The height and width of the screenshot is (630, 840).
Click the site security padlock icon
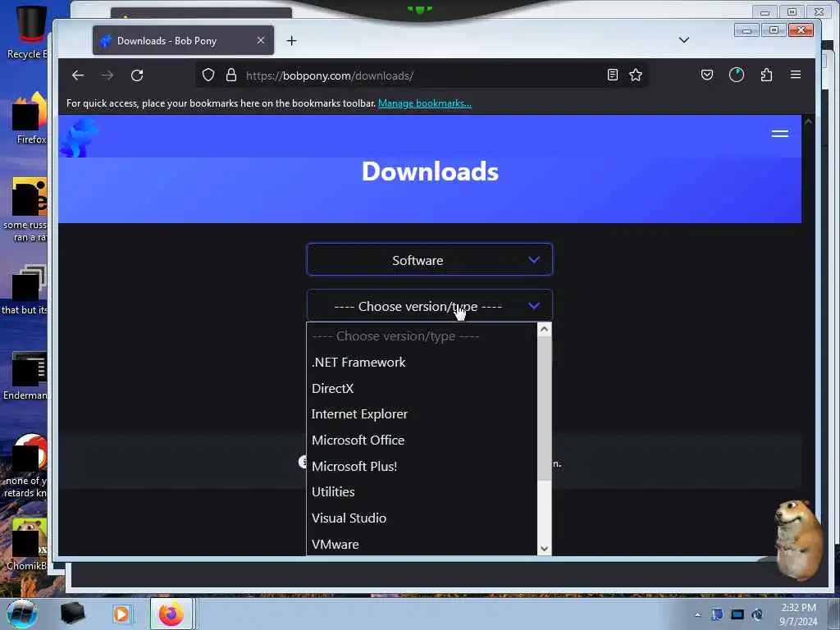(x=231, y=75)
